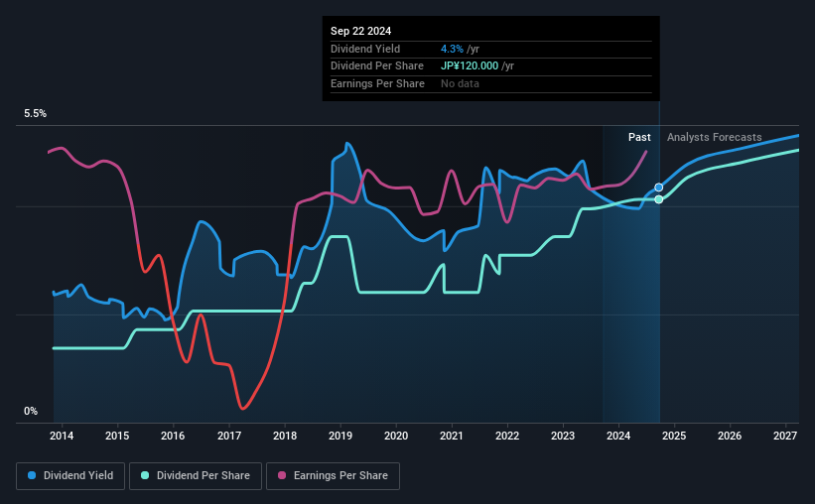The height and width of the screenshot is (504, 815).
Task: Click the blue Dividend Yield data point marker
Action: [658, 188]
